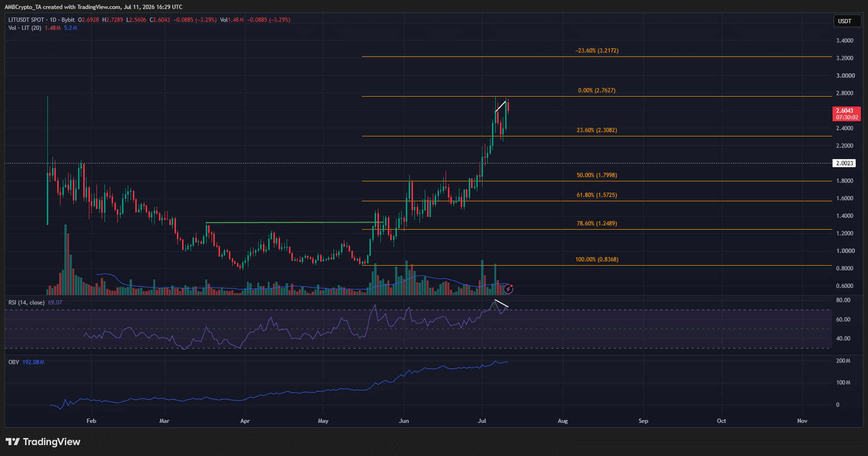868x456 pixels.
Task: Click the 2.0023 horizontal line price label
Action: [x=844, y=163]
